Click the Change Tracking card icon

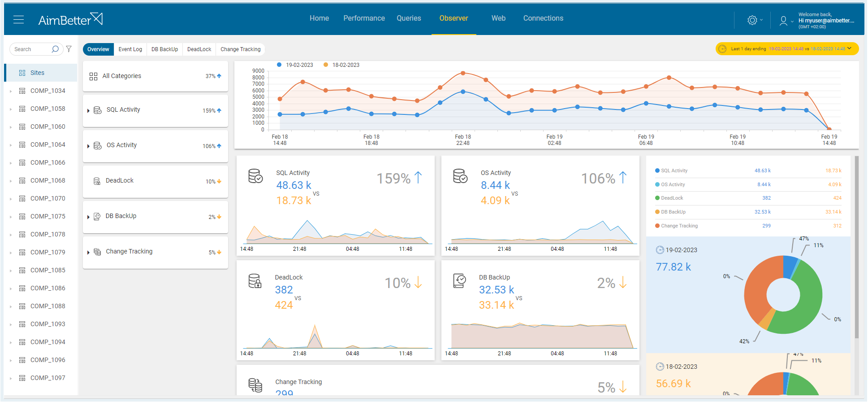tap(255, 385)
